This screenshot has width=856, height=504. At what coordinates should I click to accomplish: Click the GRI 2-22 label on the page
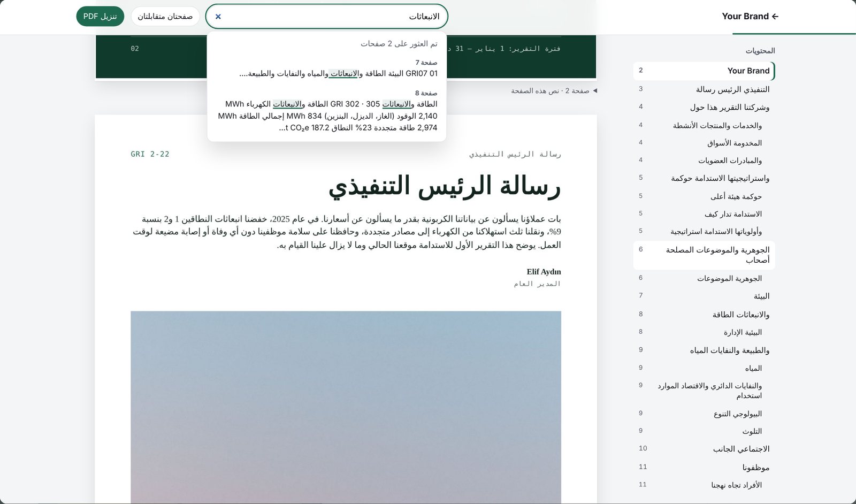pos(150,154)
